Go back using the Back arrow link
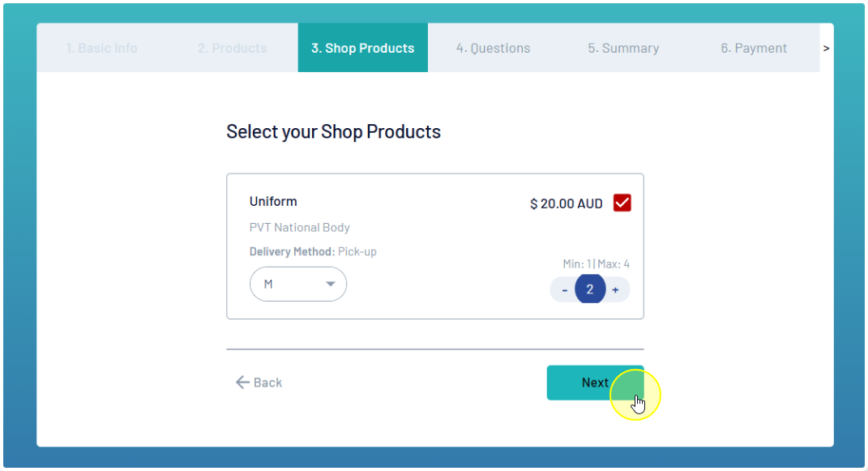868x471 pixels. (x=259, y=383)
